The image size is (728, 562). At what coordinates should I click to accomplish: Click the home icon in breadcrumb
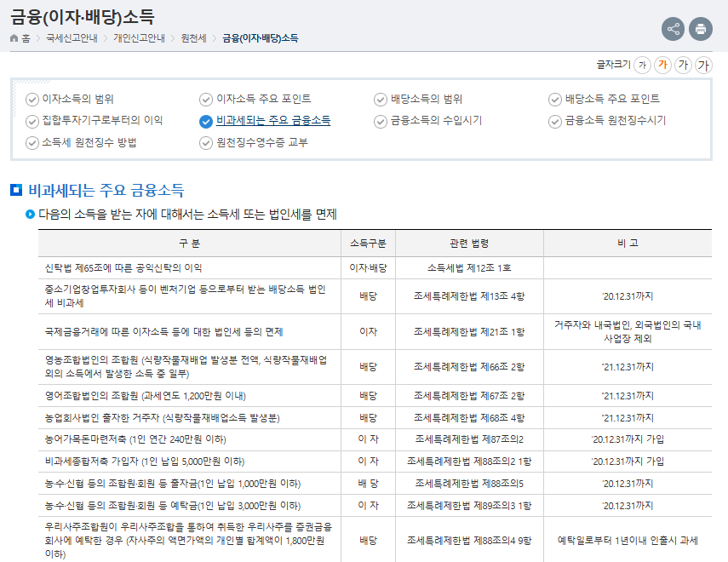(14, 38)
